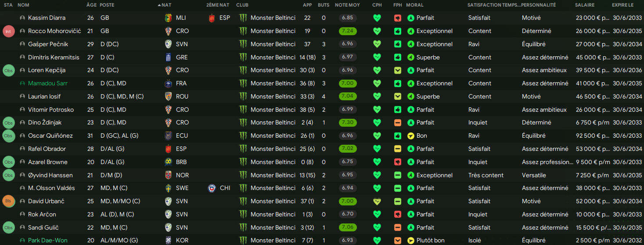The height and width of the screenshot is (245, 644).
Task: Click Kassim Diarra's red match sharpness icon
Action: (398, 18)
